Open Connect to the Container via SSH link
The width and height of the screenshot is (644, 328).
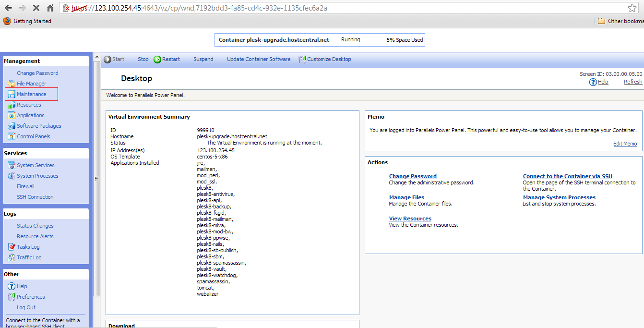coord(568,176)
